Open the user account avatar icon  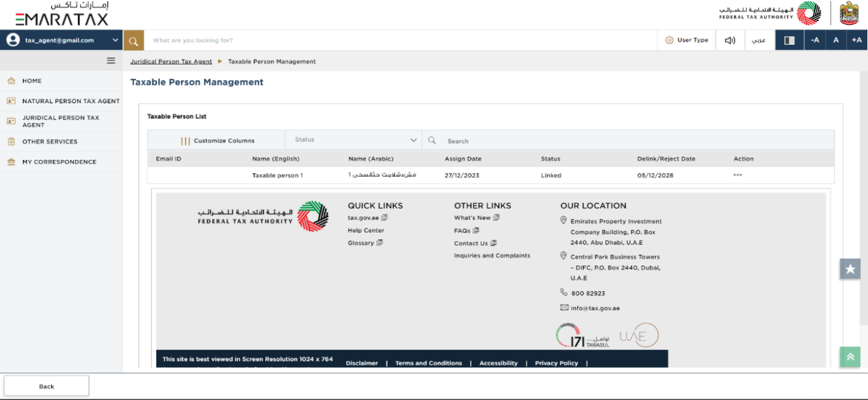coord(13,40)
